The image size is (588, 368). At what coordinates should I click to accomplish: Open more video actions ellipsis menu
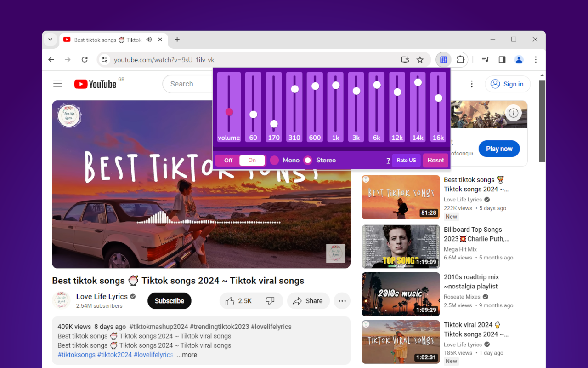[x=342, y=301]
